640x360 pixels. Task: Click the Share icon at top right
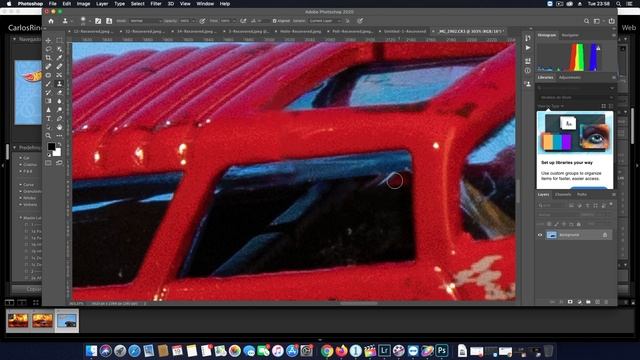[x=611, y=21]
